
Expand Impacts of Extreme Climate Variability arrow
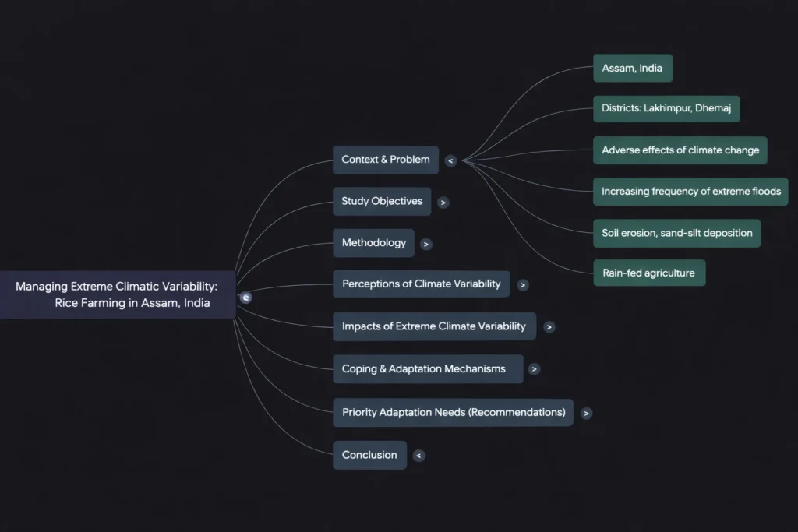tap(549, 327)
